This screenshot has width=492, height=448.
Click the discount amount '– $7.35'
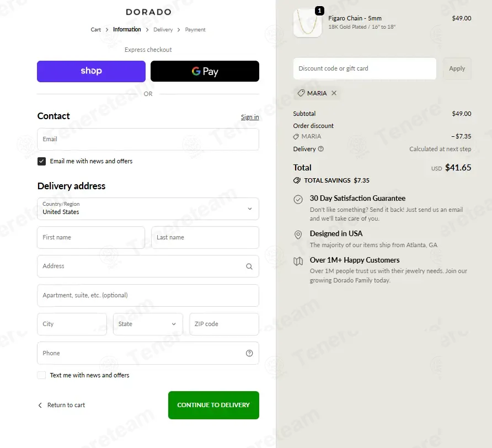coord(461,136)
